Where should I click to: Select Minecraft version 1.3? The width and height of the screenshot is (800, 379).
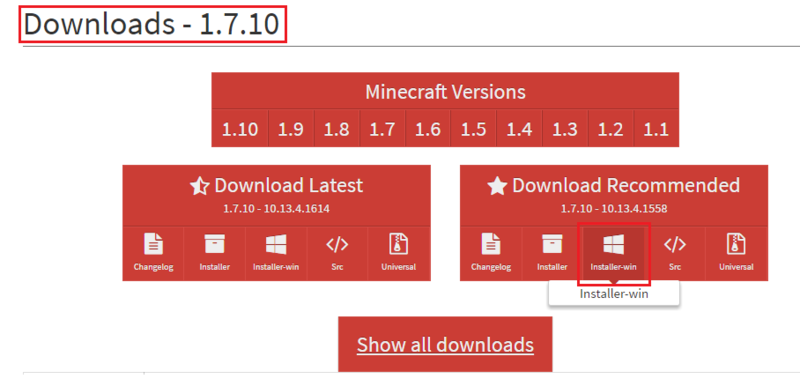point(565,129)
